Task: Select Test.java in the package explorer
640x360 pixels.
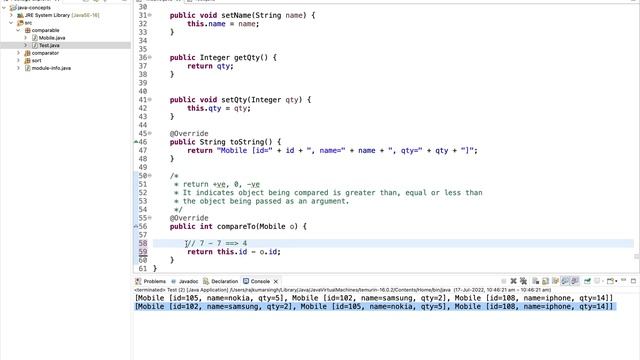Action: pos(49,45)
